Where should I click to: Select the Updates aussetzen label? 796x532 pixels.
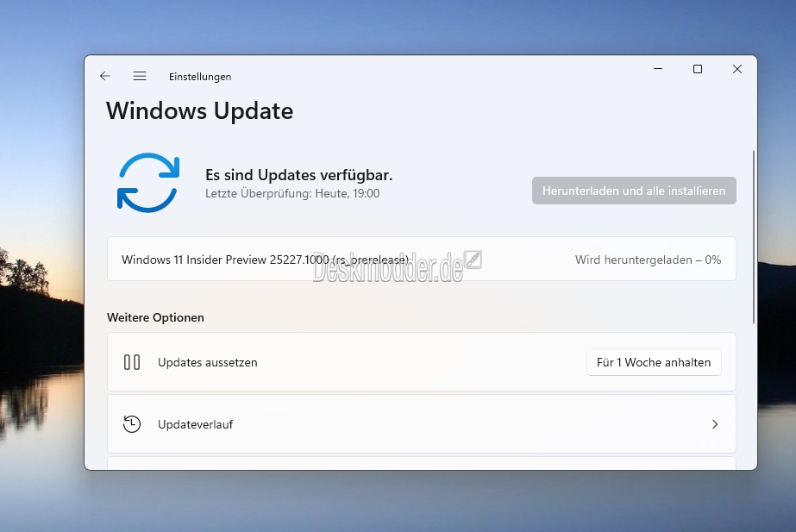(x=208, y=362)
